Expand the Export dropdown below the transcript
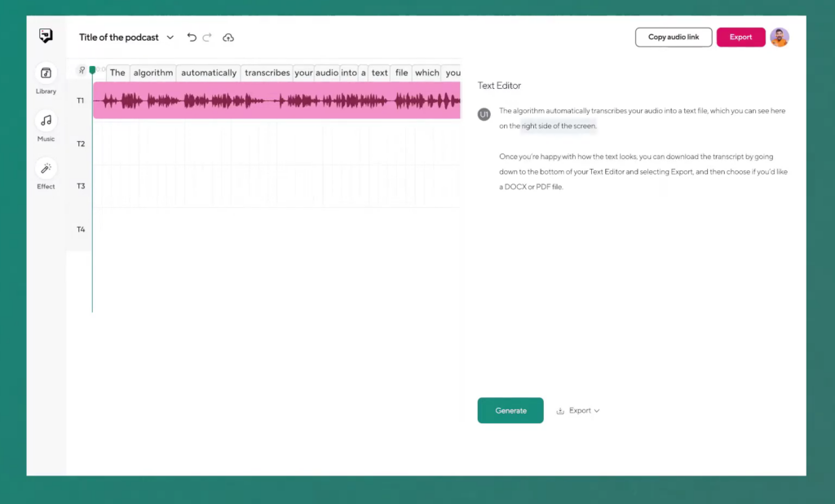835x504 pixels. [578, 410]
